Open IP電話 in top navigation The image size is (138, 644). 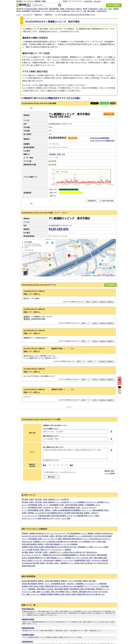[44, 1]
